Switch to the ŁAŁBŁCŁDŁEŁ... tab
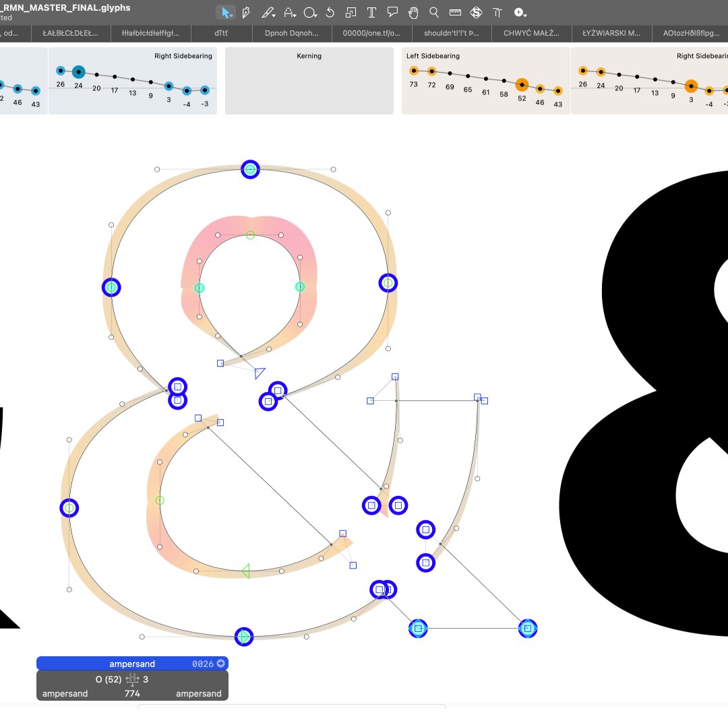 tap(71, 33)
